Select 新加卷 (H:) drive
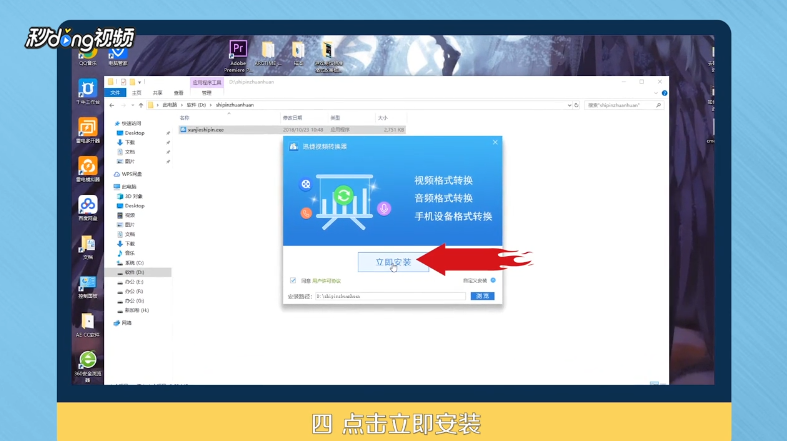787x441 pixels. [x=133, y=311]
